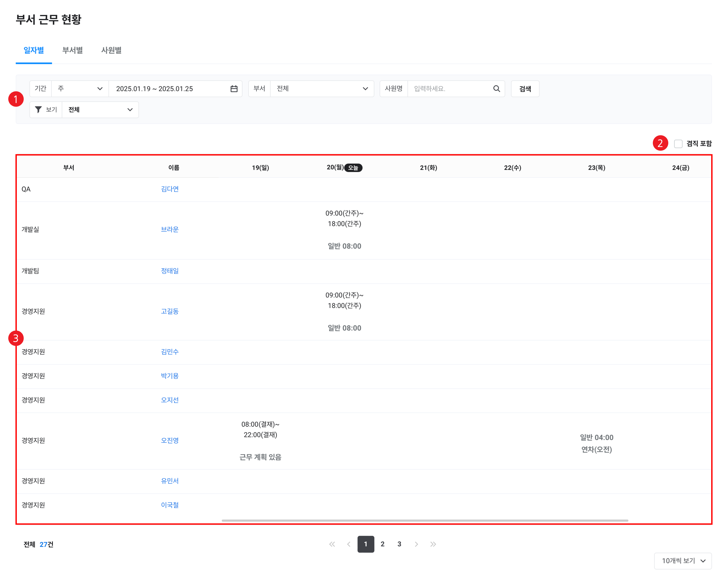The image size is (728, 581).
Task: Go to the next page arrow
Action: 416,544
